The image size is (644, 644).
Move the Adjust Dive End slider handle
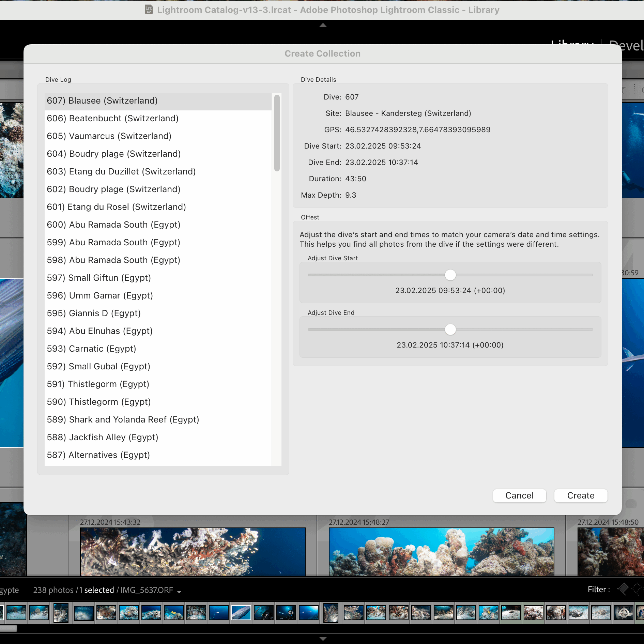point(450,329)
